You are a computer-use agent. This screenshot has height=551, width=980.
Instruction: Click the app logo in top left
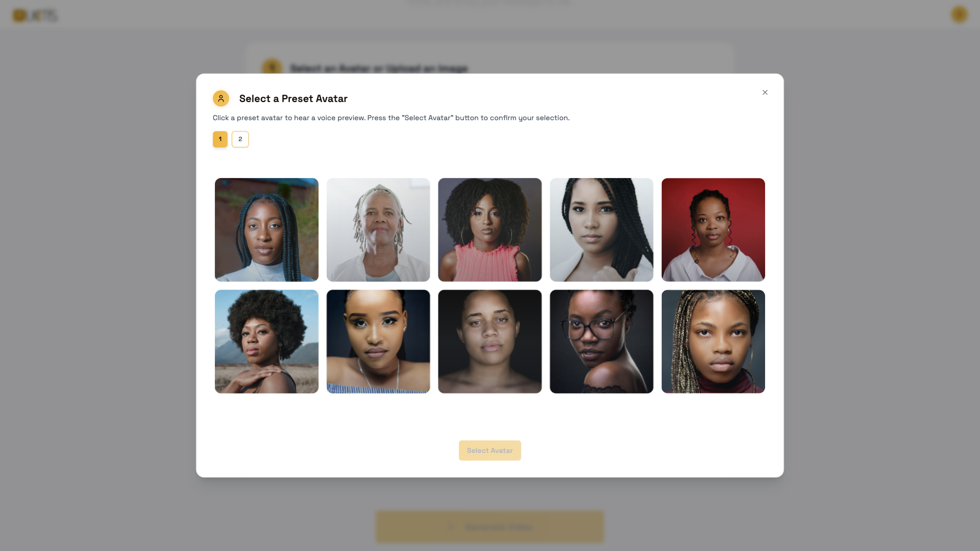click(35, 16)
